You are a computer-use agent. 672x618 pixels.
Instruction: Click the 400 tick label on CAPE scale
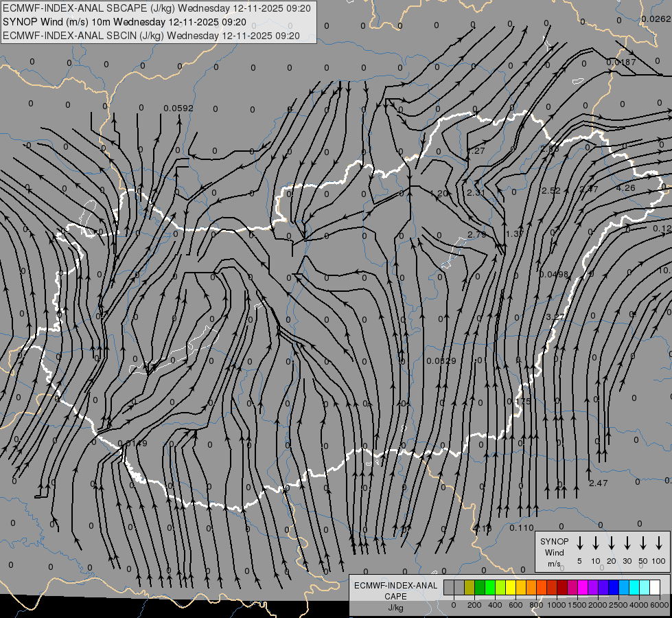[495, 605]
